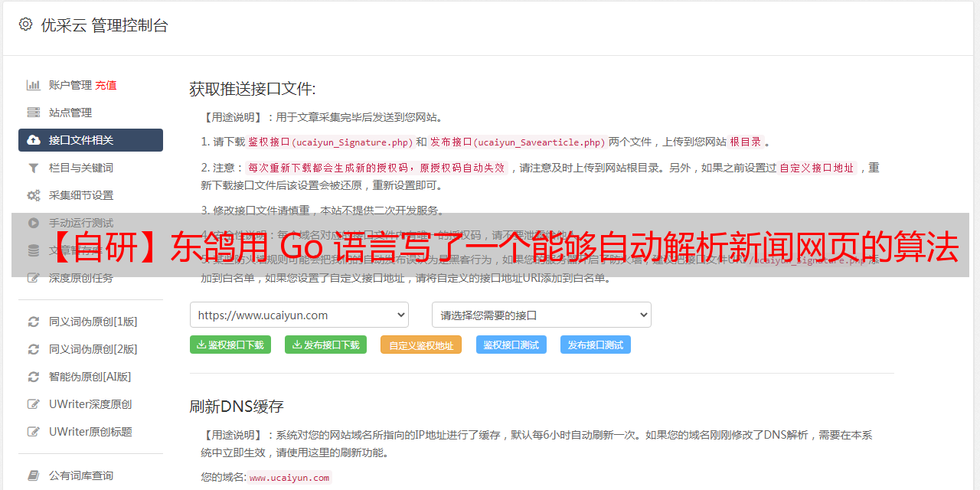Open UWriter深度原创 page
This screenshot has width=980, height=490.
pos(90,404)
